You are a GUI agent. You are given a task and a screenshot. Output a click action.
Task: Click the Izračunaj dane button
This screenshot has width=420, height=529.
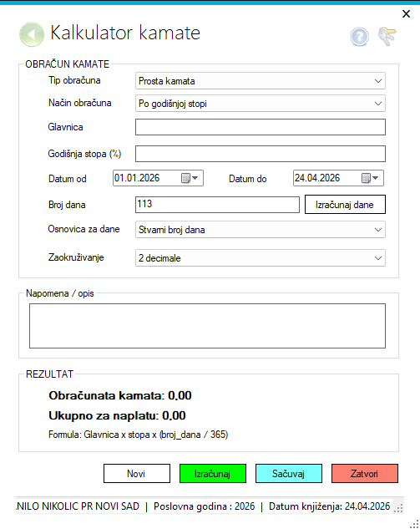coord(345,205)
